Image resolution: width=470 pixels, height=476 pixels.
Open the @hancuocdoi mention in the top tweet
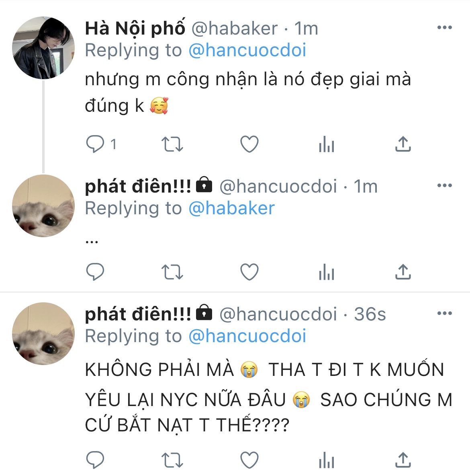pos(247,50)
